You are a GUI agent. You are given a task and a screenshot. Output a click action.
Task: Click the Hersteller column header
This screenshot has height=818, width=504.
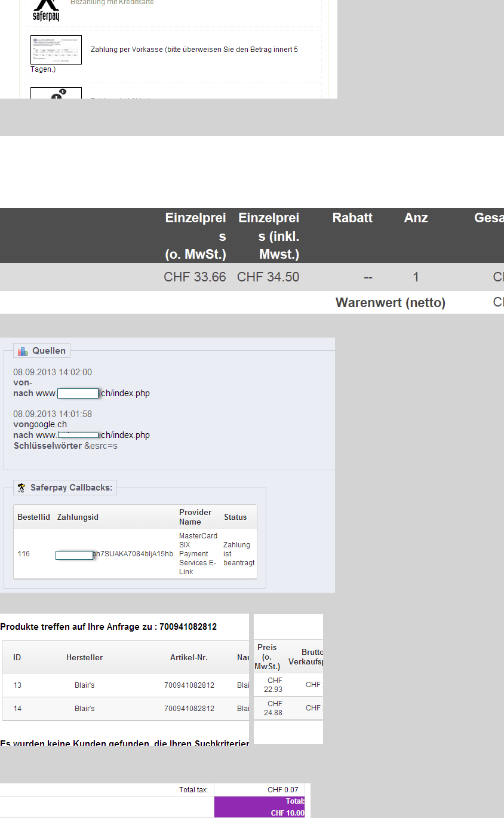(84, 657)
